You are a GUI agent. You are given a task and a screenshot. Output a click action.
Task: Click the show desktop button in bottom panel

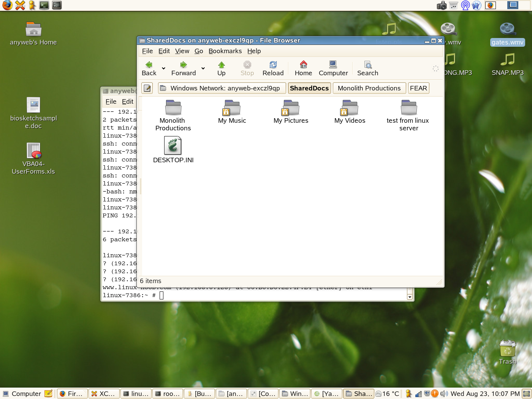tap(526, 394)
